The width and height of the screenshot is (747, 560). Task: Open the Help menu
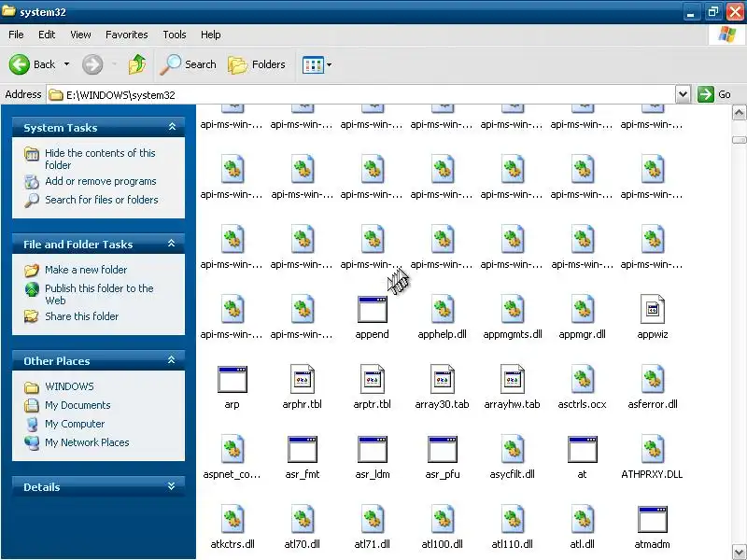[x=211, y=35]
